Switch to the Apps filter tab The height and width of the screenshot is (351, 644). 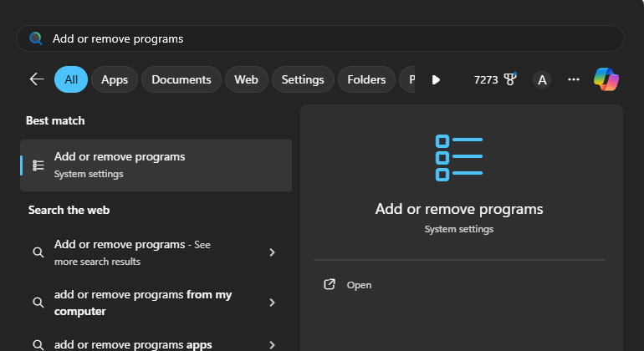click(115, 79)
